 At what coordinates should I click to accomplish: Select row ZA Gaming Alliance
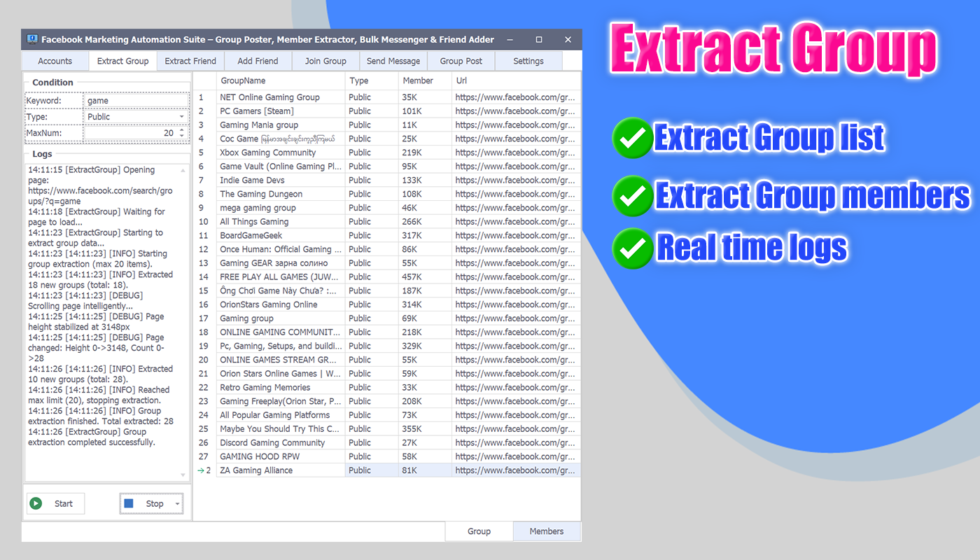388,470
